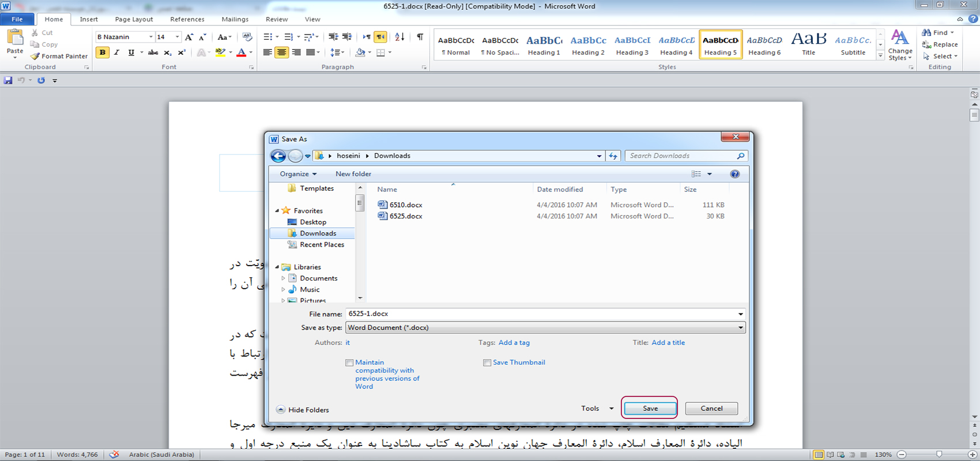Check Save Thumbnail option

pyautogui.click(x=487, y=363)
